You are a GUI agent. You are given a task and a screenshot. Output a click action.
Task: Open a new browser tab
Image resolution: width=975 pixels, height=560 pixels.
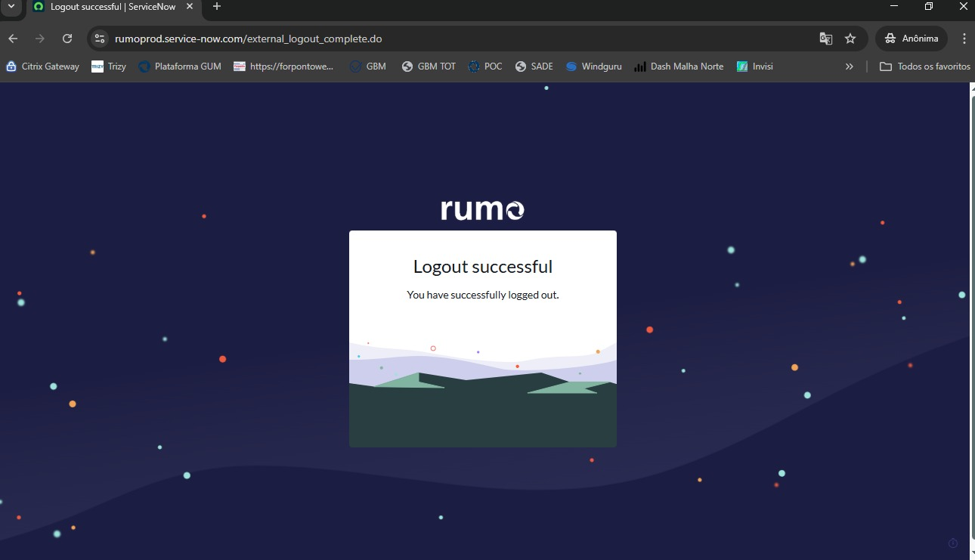[x=217, y=6]
